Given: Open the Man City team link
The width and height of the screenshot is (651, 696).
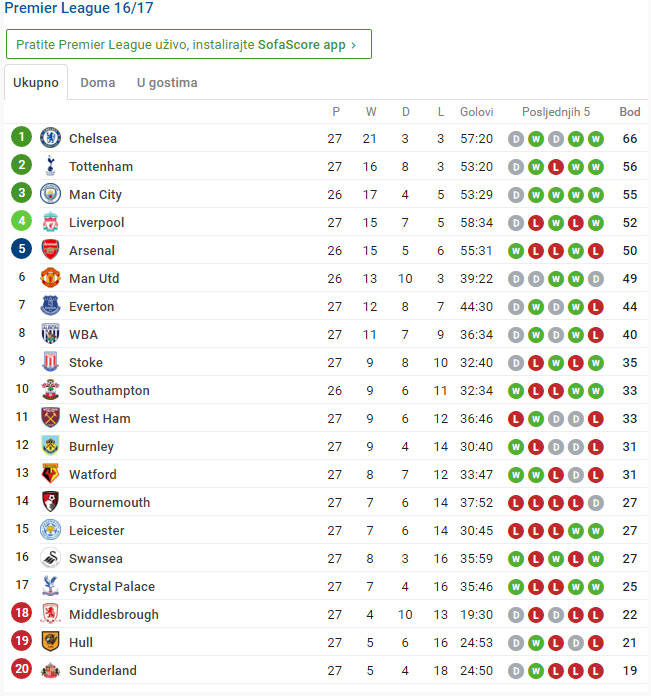Looking at the screenshot, I should [95, 194].
